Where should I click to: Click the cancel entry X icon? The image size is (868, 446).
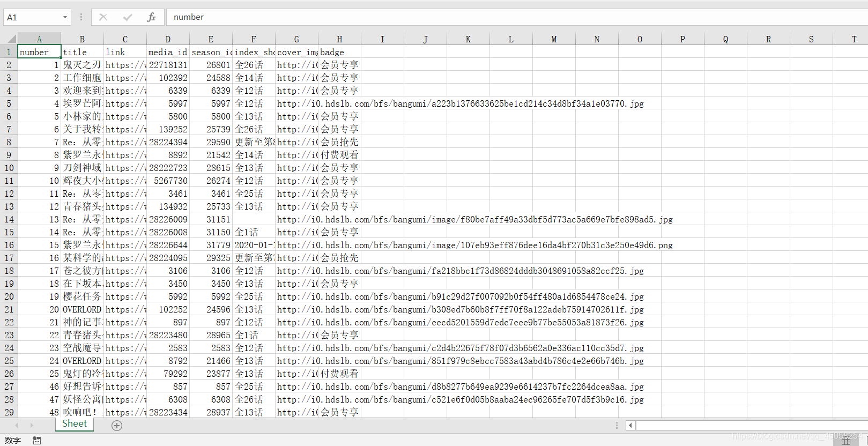[x=103, y=17]
